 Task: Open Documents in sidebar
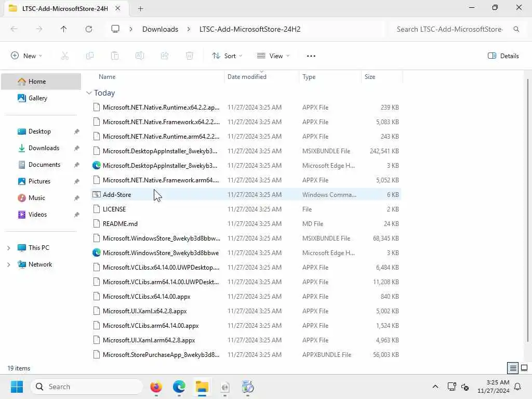pos(41,165)
